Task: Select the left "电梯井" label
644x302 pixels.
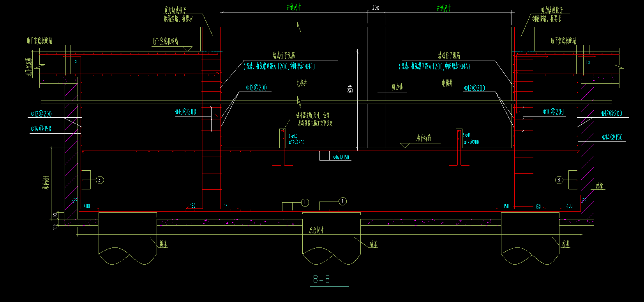Action: click(302, 83)
